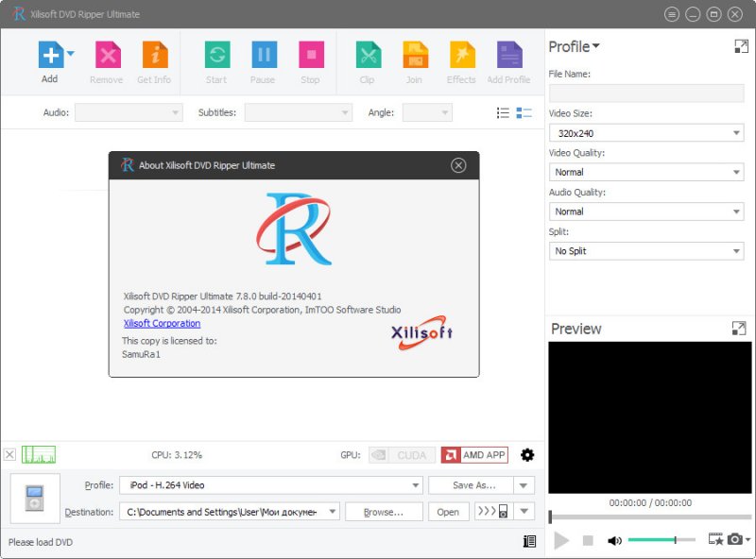Click the Browse button
Screen dimensions: 756x559
(x=384, y=512)
